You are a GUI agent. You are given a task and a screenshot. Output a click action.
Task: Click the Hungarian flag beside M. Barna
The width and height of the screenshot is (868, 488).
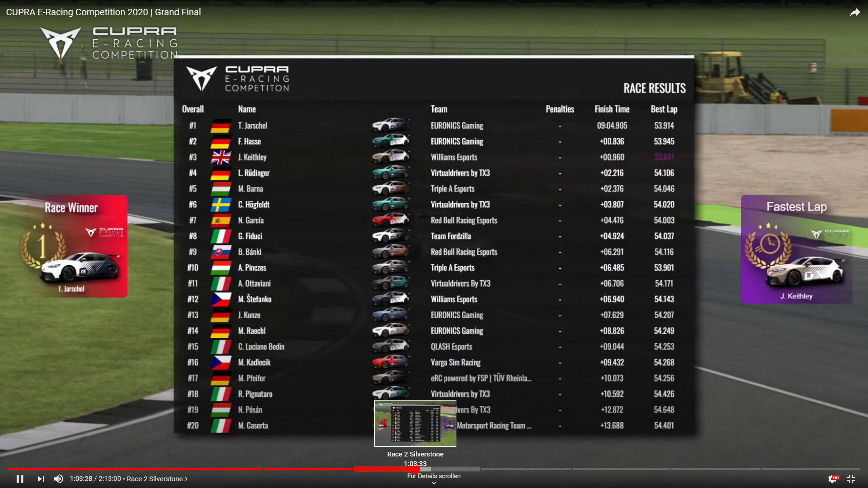click(x=221, y=189)
